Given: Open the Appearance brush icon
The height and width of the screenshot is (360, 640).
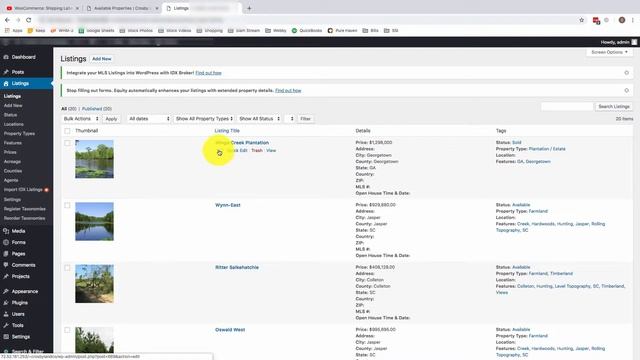Looking at the screenshot, I should [6, 291].
